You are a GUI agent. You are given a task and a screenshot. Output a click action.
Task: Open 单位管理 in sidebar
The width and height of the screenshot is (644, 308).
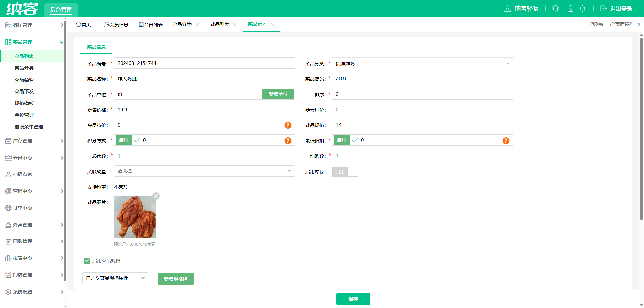click(x=24, y=115)
